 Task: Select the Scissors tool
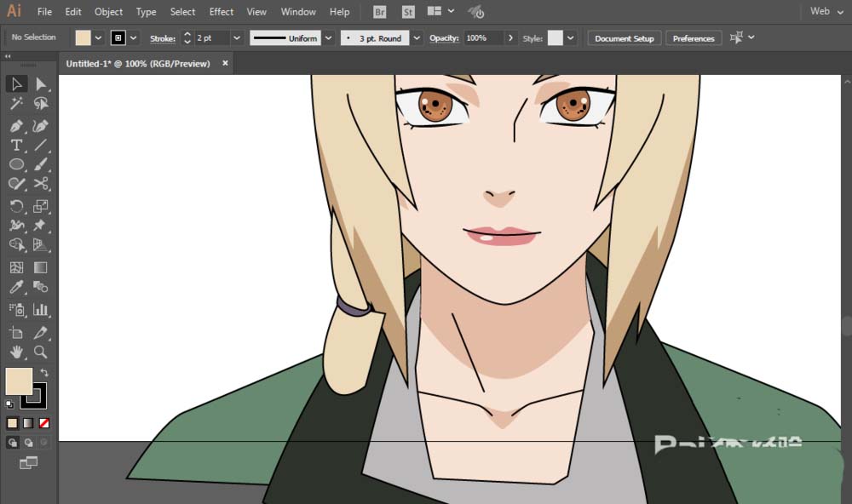[x=41, y=184]
